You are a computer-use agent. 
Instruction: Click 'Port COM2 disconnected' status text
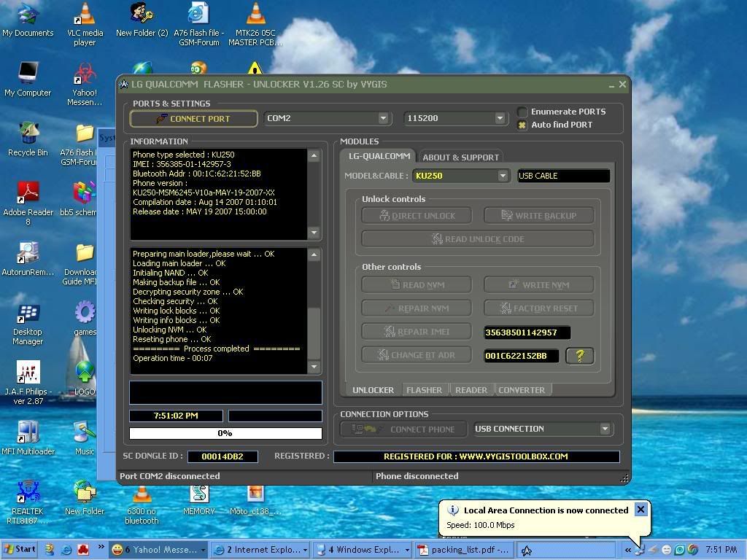169,475
